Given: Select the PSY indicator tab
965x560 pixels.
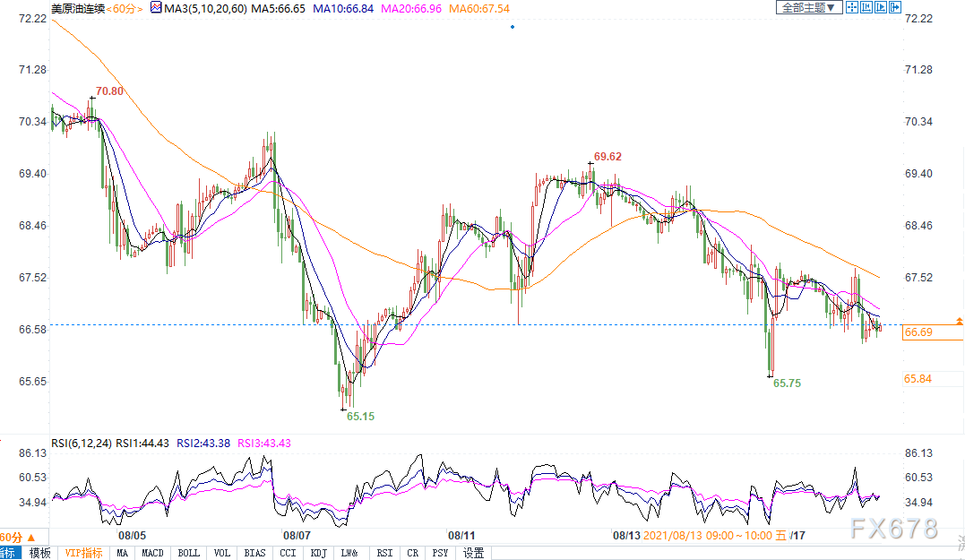Looking at the screenshot, I should click(x=440, y=553).
